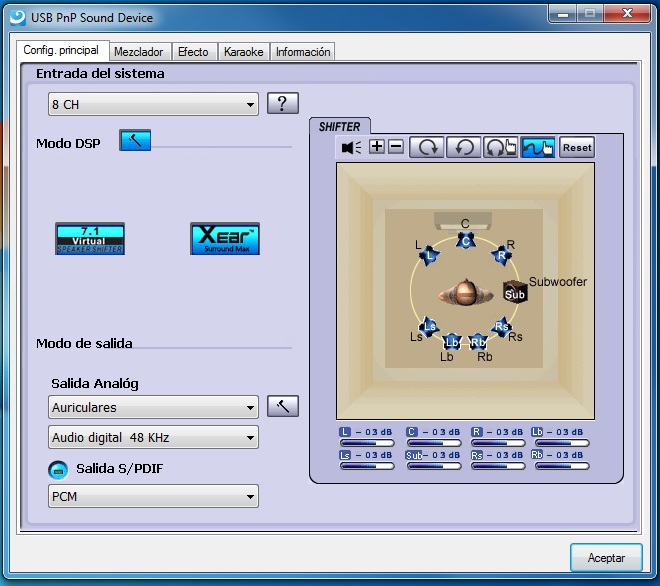The image size is (660, 586).
Task: Open analog output settings hammer button
Action: point(283,406)
